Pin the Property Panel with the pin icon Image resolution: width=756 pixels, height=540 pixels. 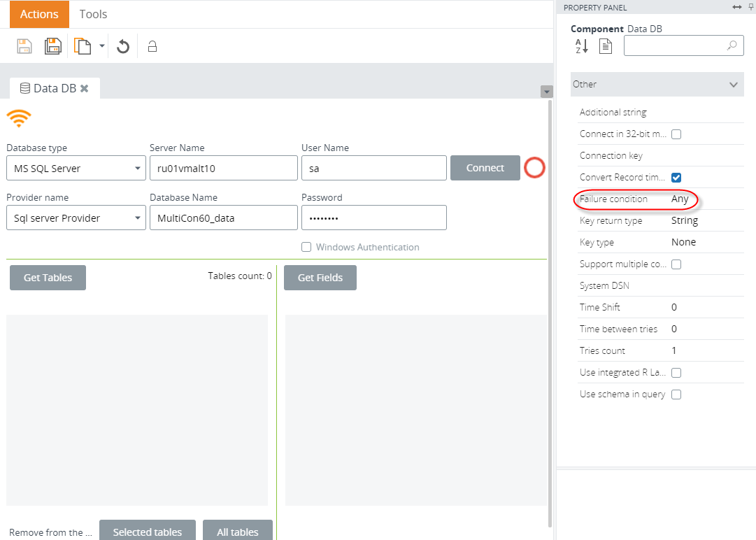click(x=751, y=7)
